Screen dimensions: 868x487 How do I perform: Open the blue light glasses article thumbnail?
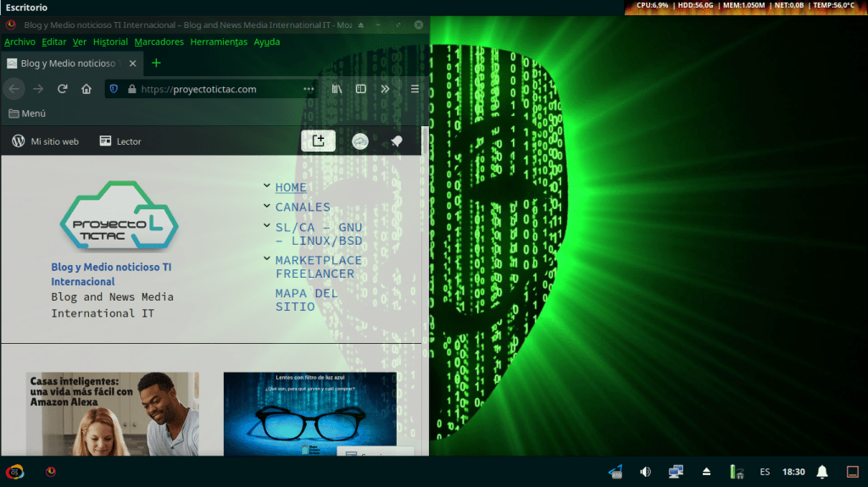click(309, 413)
